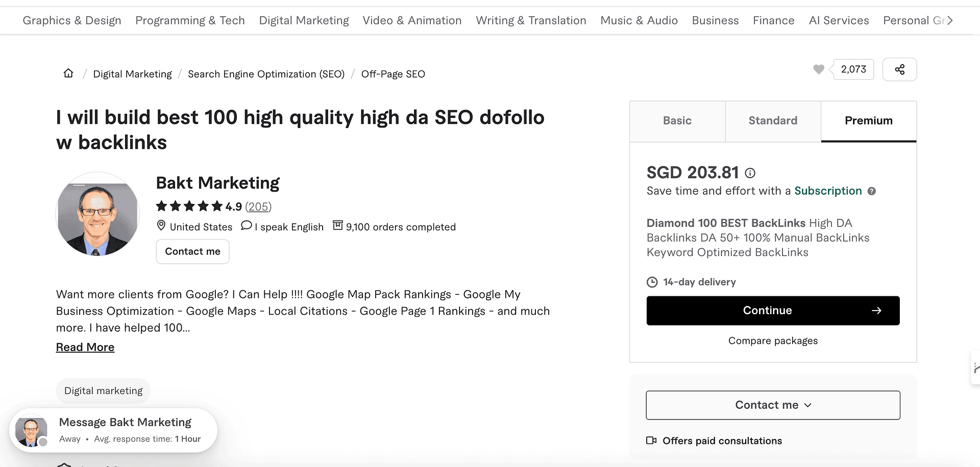Switch to the Basic package tab

pyautogui.click(x=677, y=121)
